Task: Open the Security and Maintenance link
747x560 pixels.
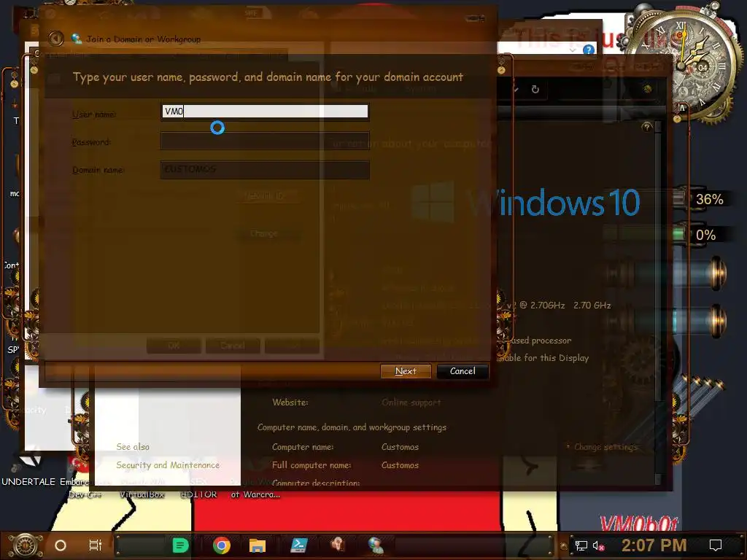Action: (168, 464)
